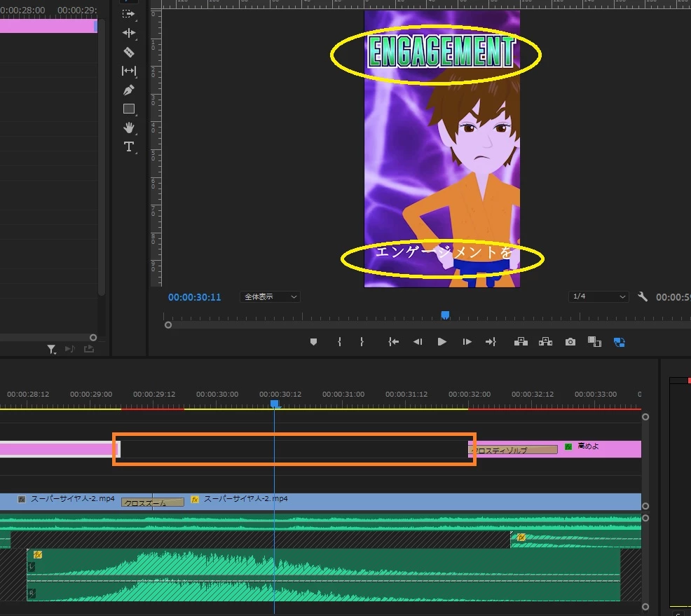Toggle the blue proxy button
The image size is (691, 616).
pos(620,343)
